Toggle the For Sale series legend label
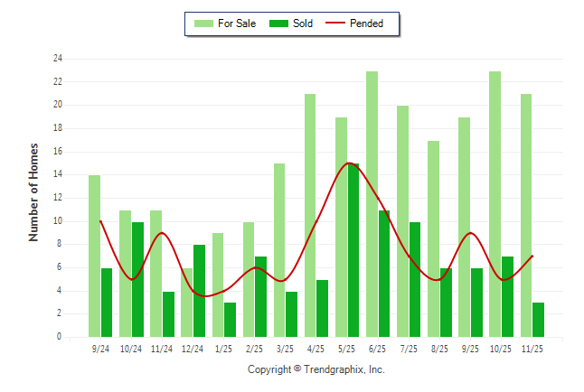This screenshot has width=584, height=392. click(x=239, y=23)
